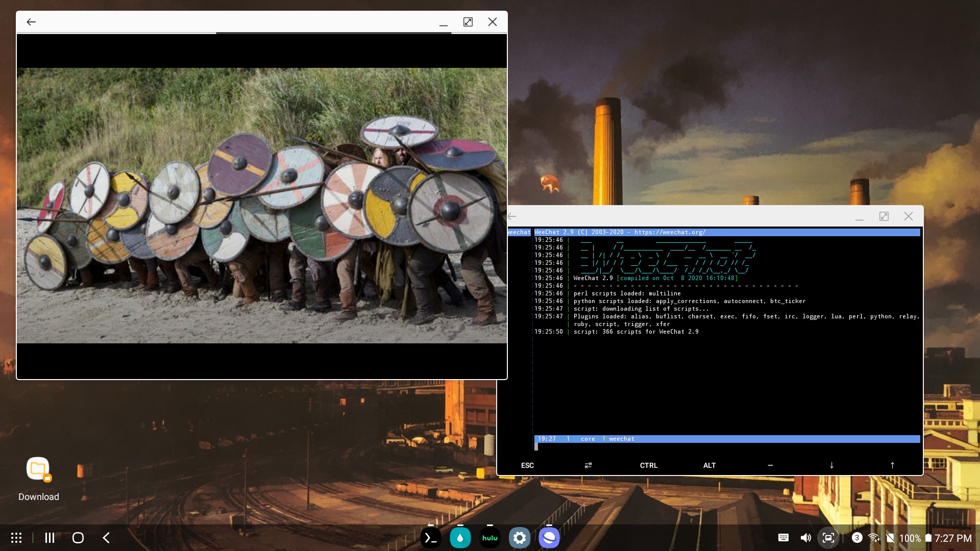This screenshot has height=551, width=980.
Task: Click the 'script: downloading list of scripts' line
Action: (x=641, y=309)
